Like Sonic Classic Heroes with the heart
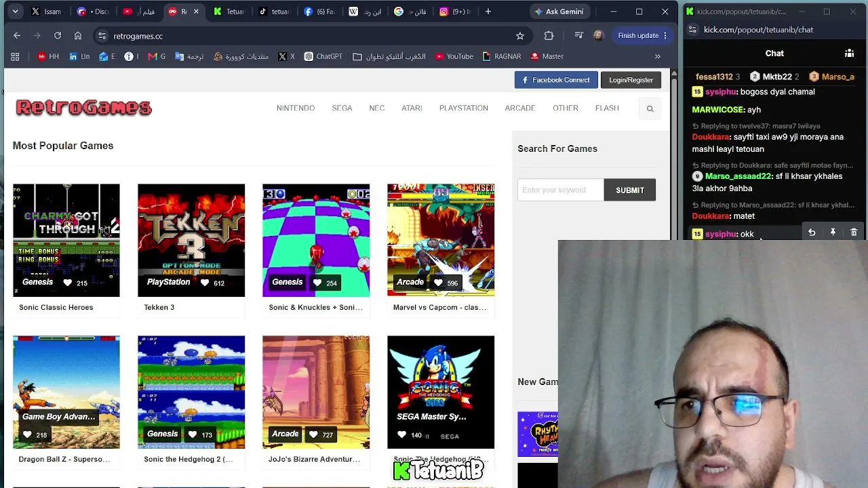Image resolution: width=868 pixels, height=488 pixels. tap(67, 283)
